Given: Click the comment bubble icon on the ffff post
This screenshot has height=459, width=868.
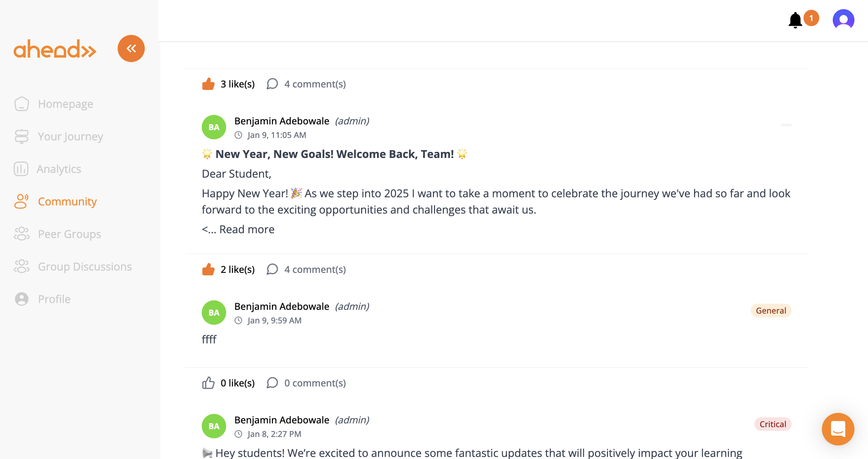Looking at the screenshot, I should tap(272, 270).
